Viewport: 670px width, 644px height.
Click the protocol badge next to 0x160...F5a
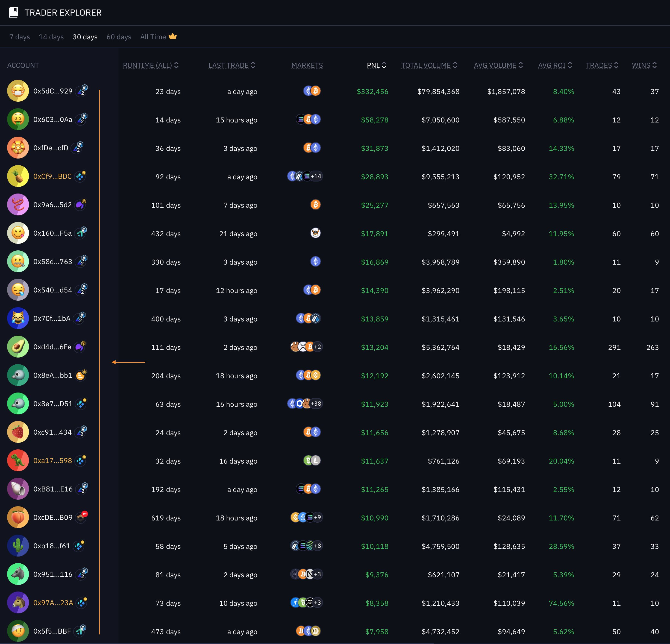81,233
